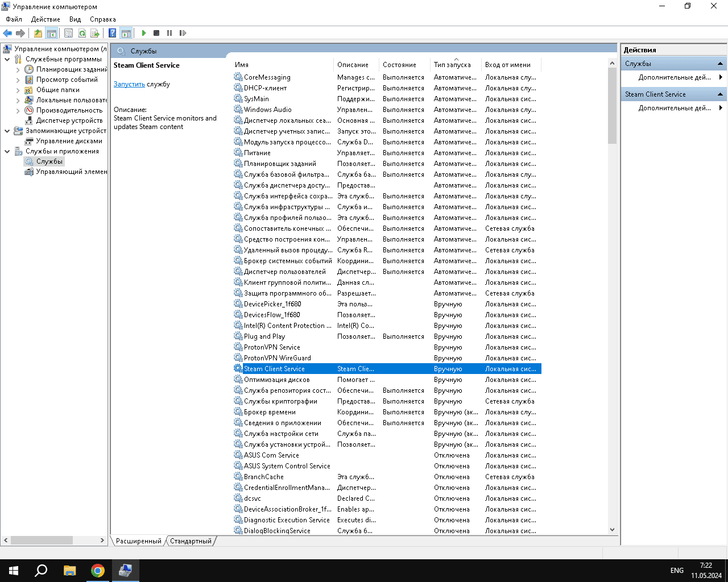Click the dcsvc service gear icon
The image size is (728, 582).
tap(238, 498)
